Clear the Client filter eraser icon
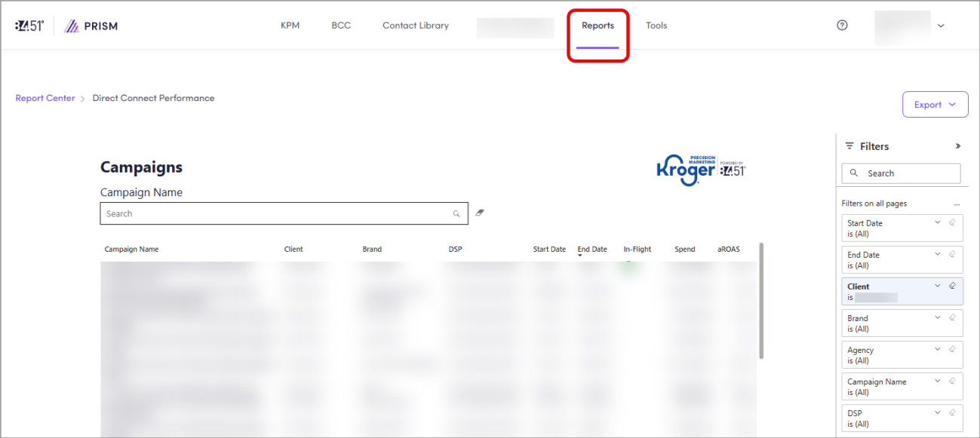 pos(952,286)
